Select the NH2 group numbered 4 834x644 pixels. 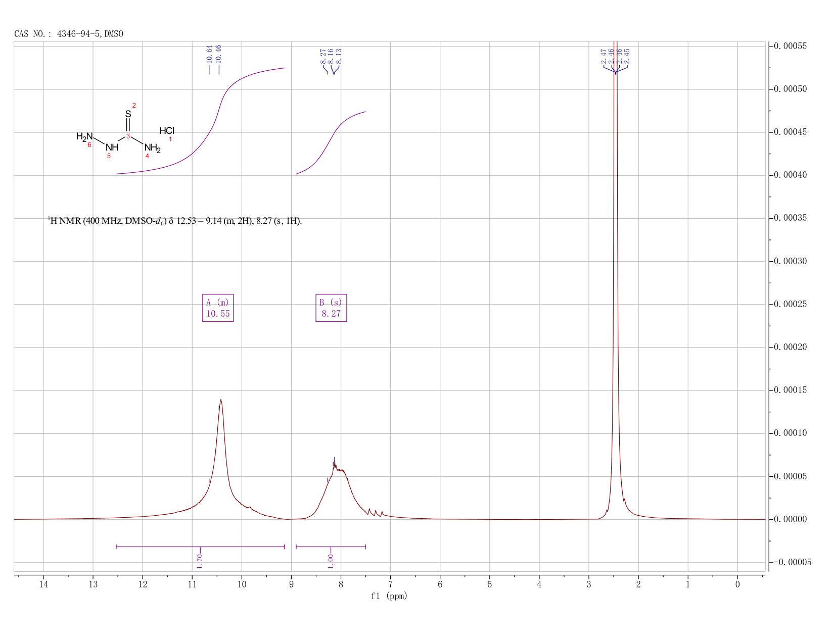[152, 147]
